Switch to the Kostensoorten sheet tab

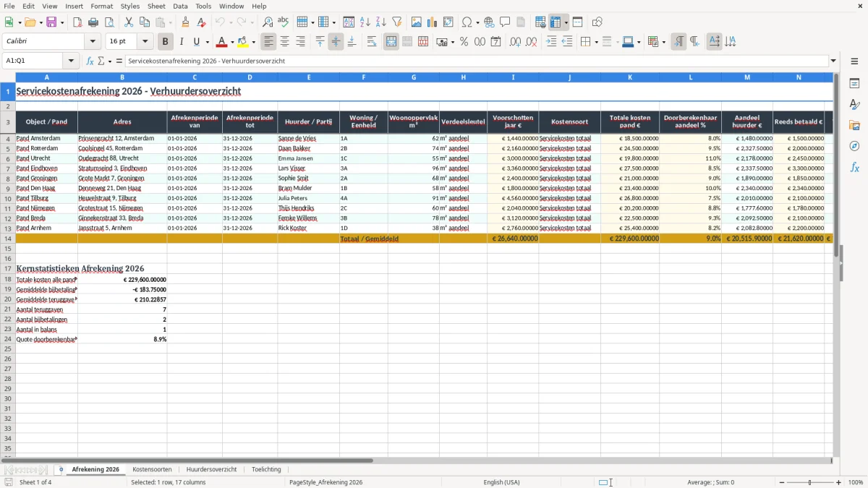152,469
